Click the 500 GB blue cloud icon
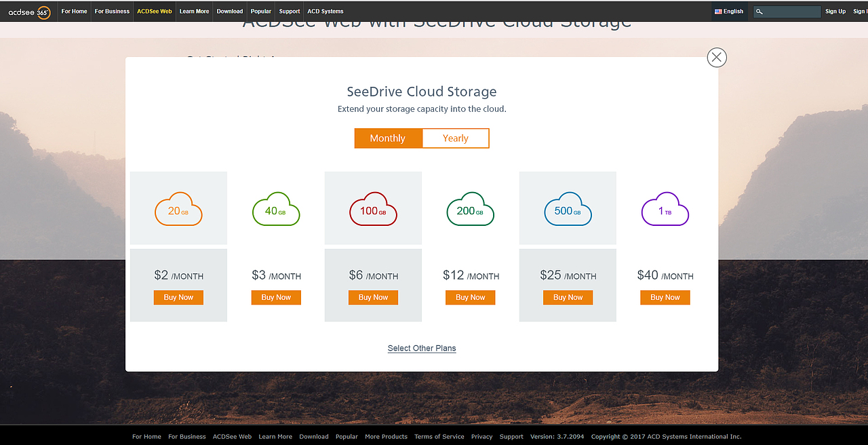 pyautogui.click(x=568, y=210)
